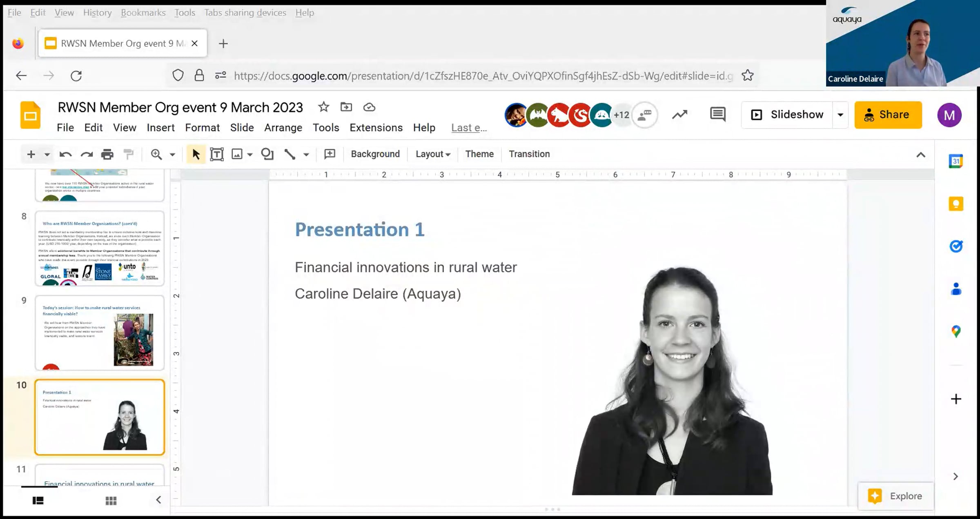Open Google Keep in side panel
The width and height of the screenshot is (980, 519).
(955, 204)
